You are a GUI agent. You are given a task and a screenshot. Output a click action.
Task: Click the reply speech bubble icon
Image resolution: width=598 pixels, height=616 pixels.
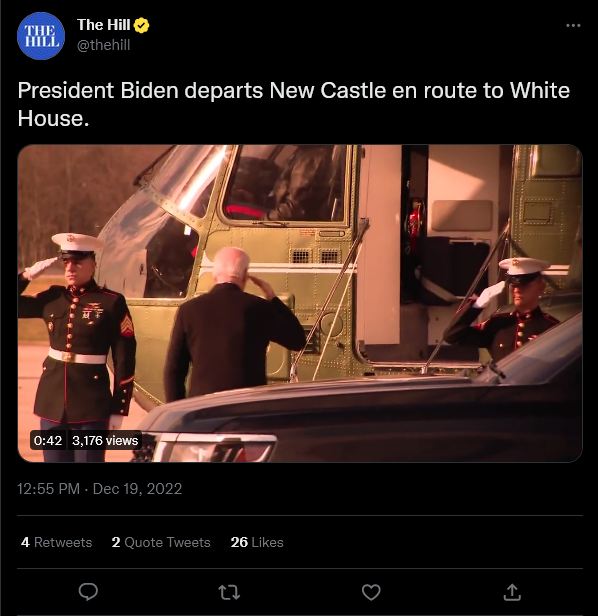coord(88,592)
